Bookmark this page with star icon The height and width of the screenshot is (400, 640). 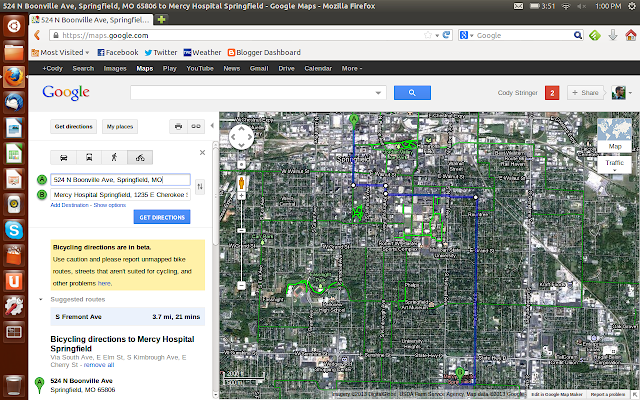point(428,35)
